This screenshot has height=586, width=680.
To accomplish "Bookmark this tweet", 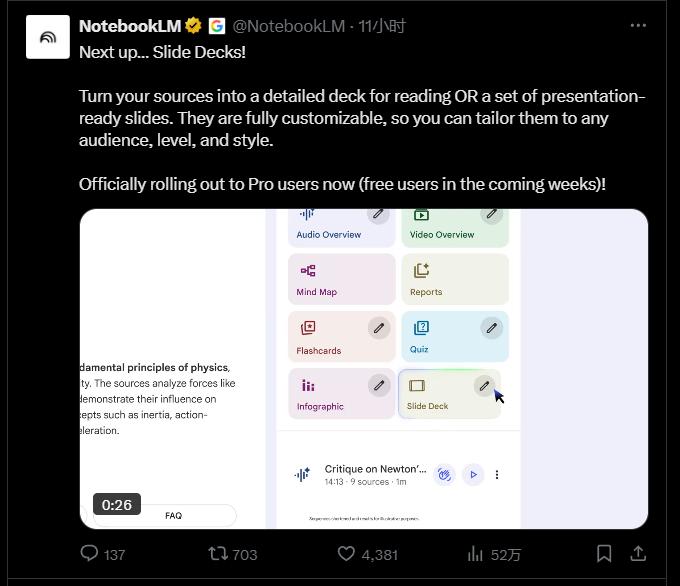I will click(604, 553).
